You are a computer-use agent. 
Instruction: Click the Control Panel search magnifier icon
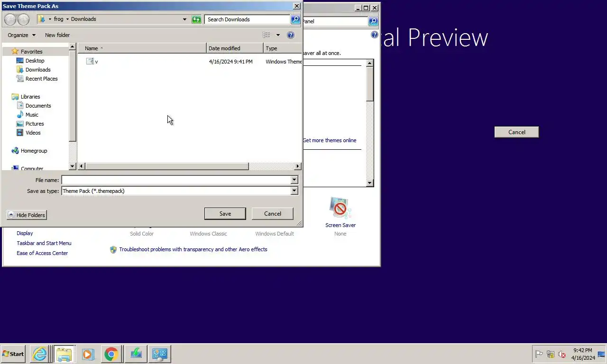373,21
